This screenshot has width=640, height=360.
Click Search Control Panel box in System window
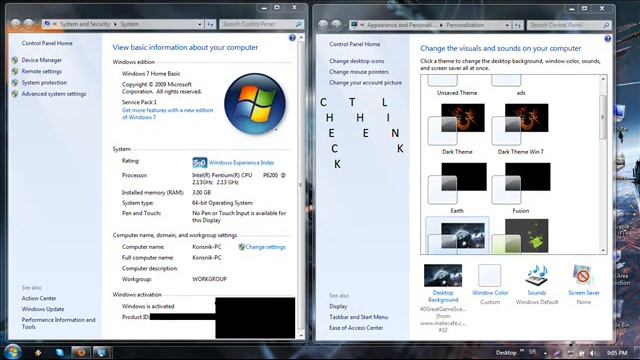click(261, 24)
